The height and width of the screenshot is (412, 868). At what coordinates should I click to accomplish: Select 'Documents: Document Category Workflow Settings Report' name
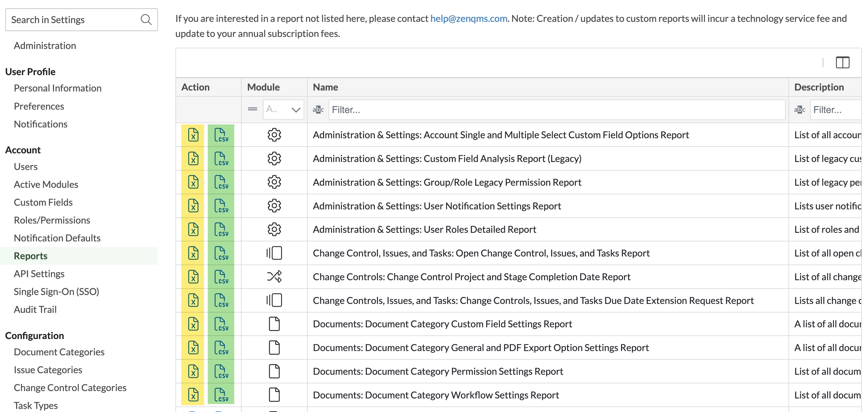tap(436, 395)
